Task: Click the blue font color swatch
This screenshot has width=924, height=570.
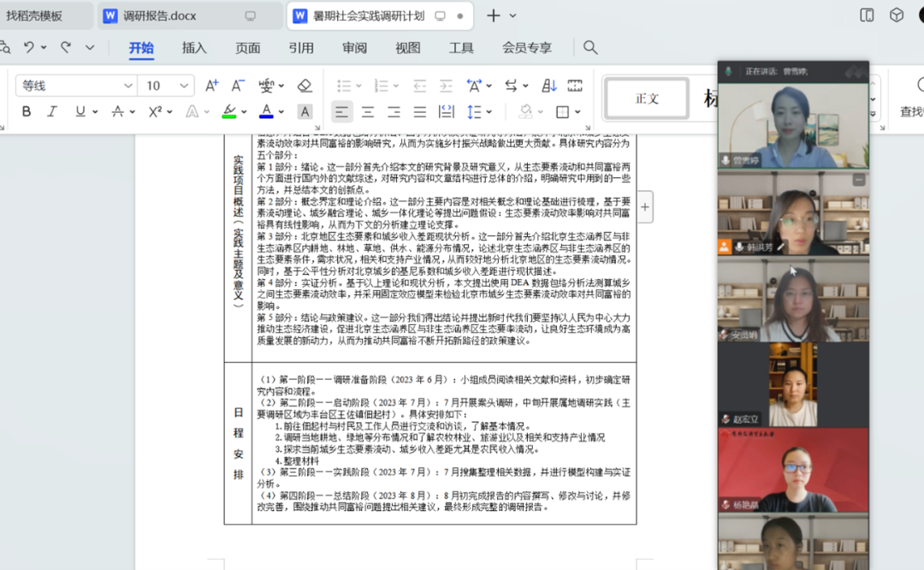Action: 266,111
